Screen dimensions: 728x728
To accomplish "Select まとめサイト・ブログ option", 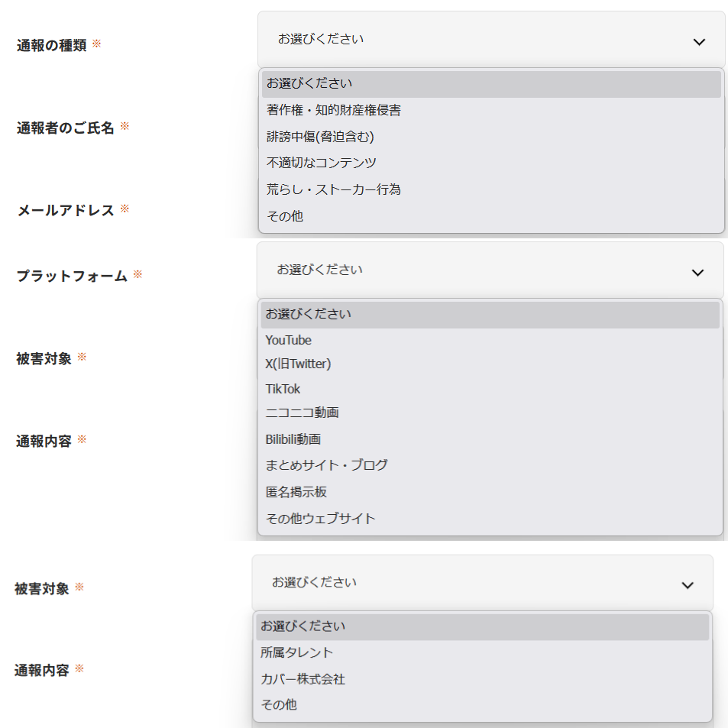I will 326,465.
